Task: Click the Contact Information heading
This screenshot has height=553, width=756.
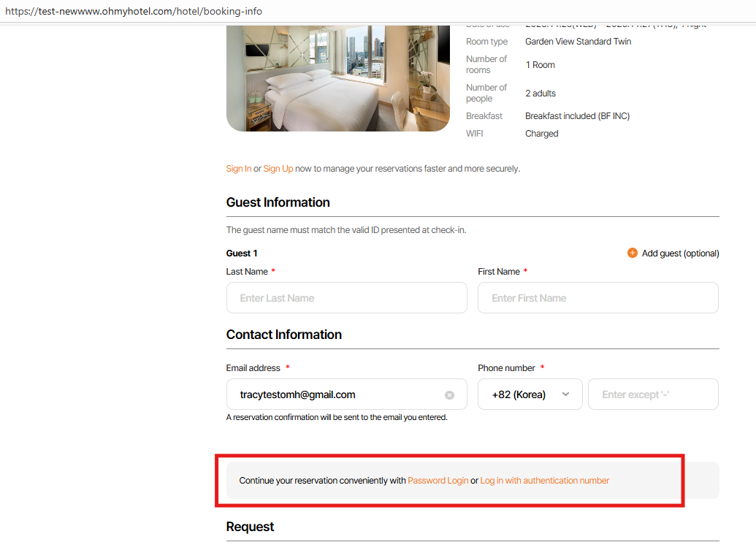Action: (283, 335)
